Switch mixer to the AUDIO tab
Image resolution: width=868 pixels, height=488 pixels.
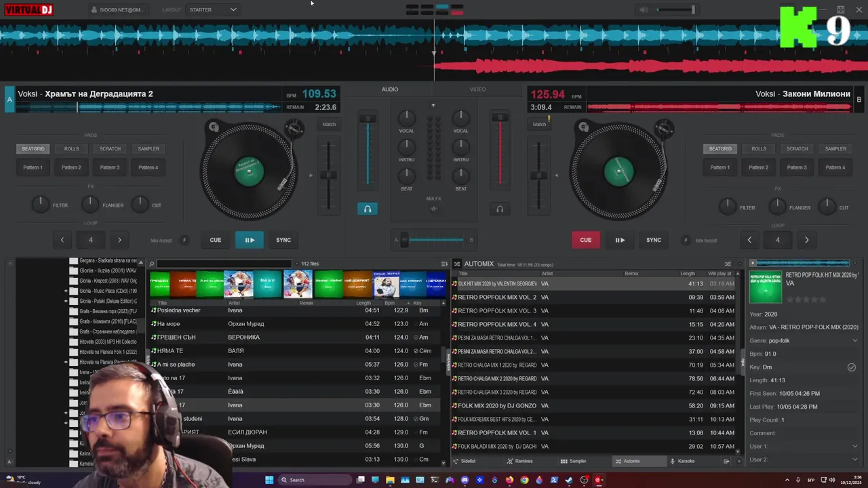[x=390, y=89]
